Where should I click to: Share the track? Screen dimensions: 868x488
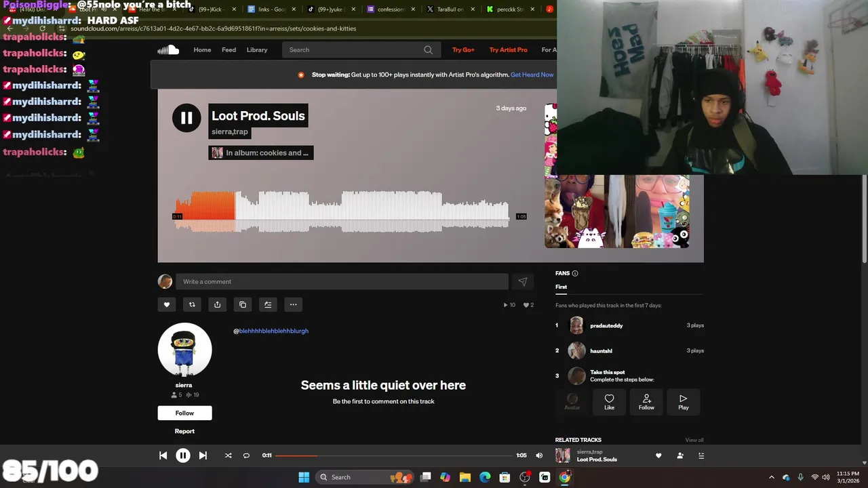tap(217, 304)
